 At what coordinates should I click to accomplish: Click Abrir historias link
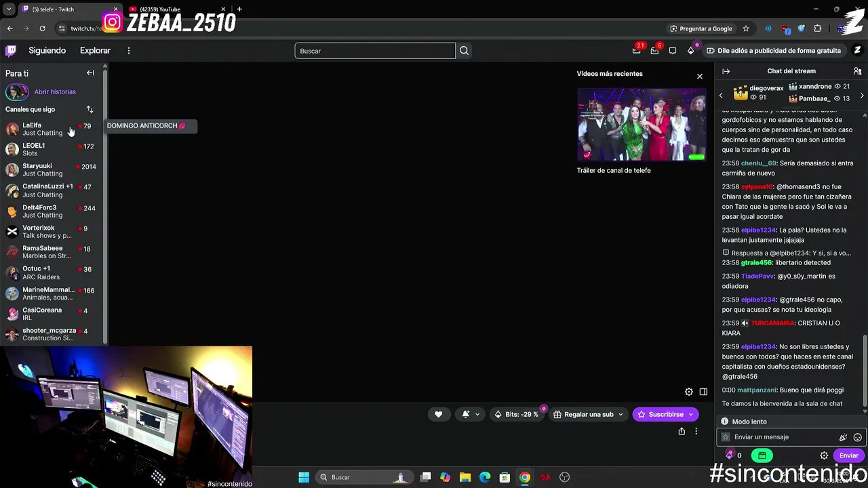pyautogui.click(x=55, y=91)
